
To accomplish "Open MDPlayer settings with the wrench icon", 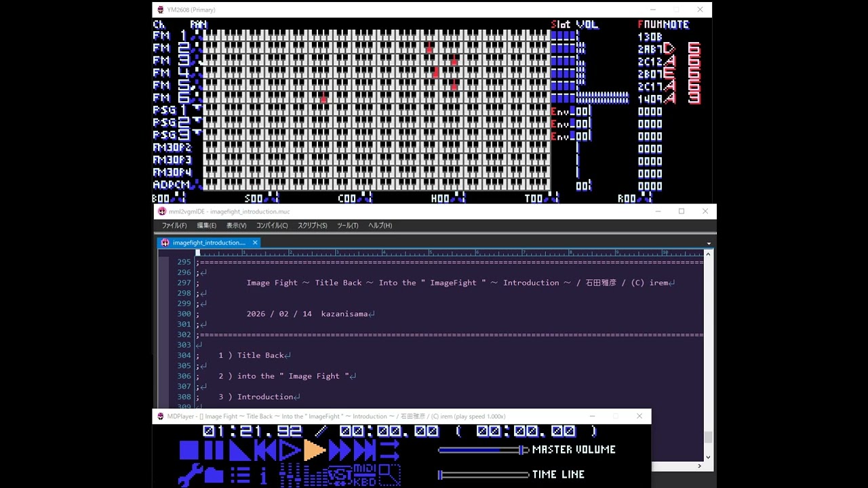I will pyautogui.click(x=189, y=474).
